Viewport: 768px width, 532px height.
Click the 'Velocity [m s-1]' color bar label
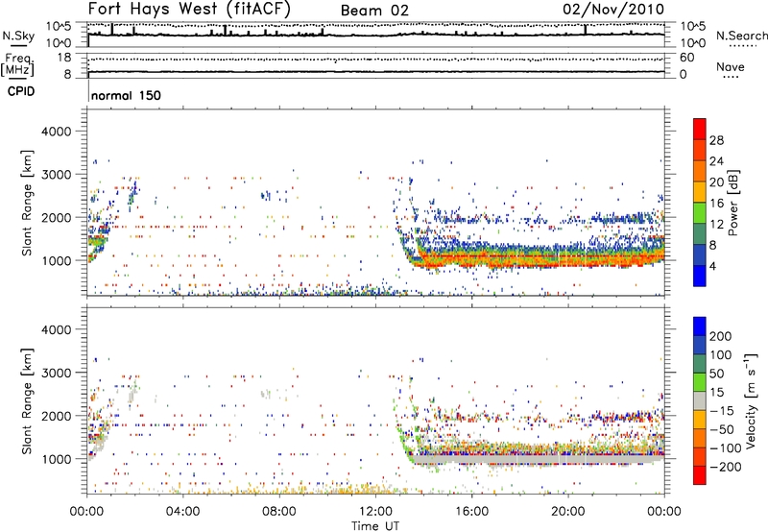click(x=751, y=400)
